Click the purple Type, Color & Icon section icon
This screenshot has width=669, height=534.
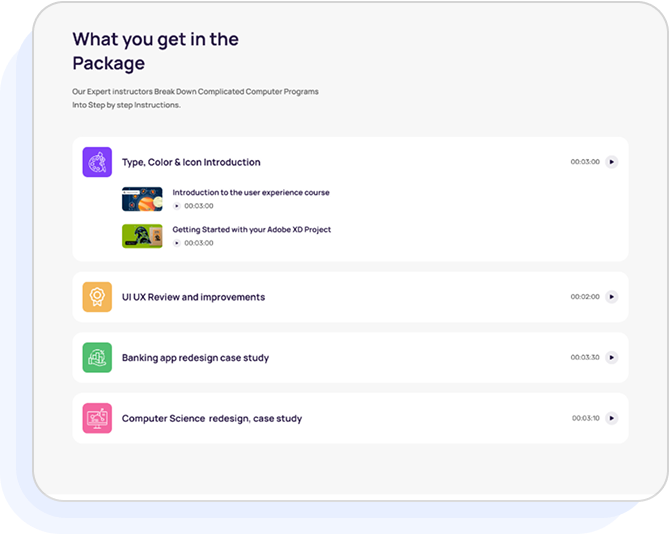(97, 162)
